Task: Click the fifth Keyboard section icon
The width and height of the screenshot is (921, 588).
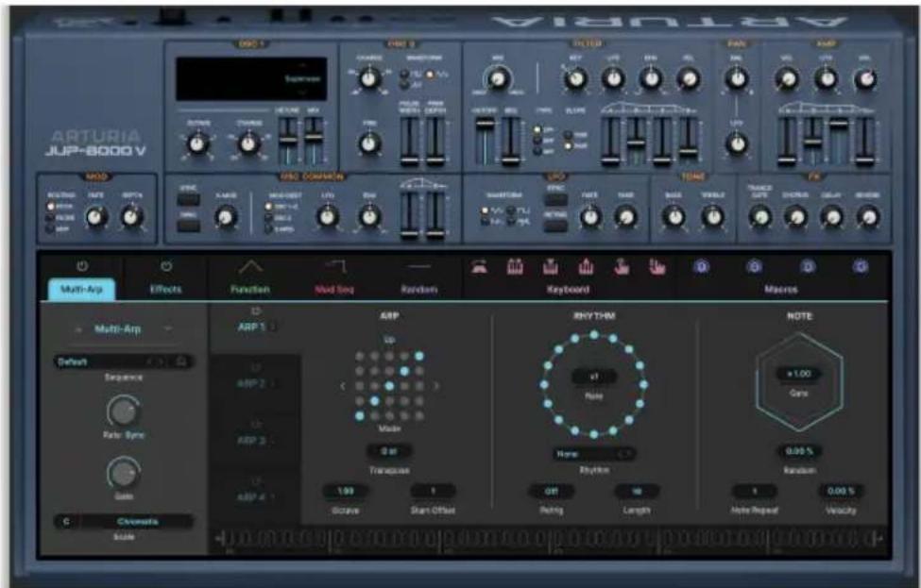Action: pyautogui.click(x=622, y=268)
